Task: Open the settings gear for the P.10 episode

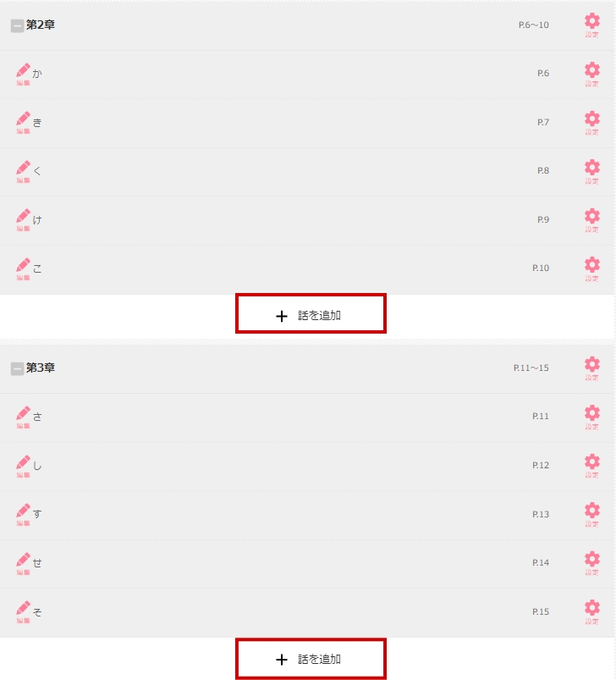Action: [x=592, y=269]
